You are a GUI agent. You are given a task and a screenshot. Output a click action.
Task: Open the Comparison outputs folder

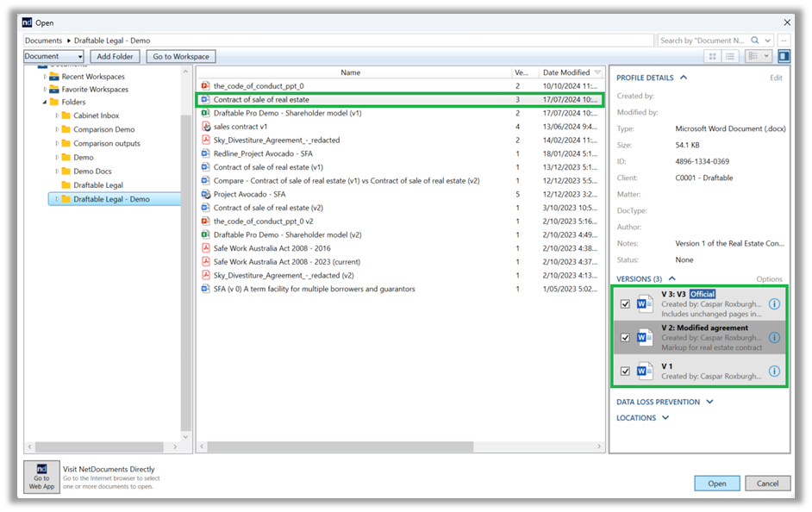(x=106, y=143)
